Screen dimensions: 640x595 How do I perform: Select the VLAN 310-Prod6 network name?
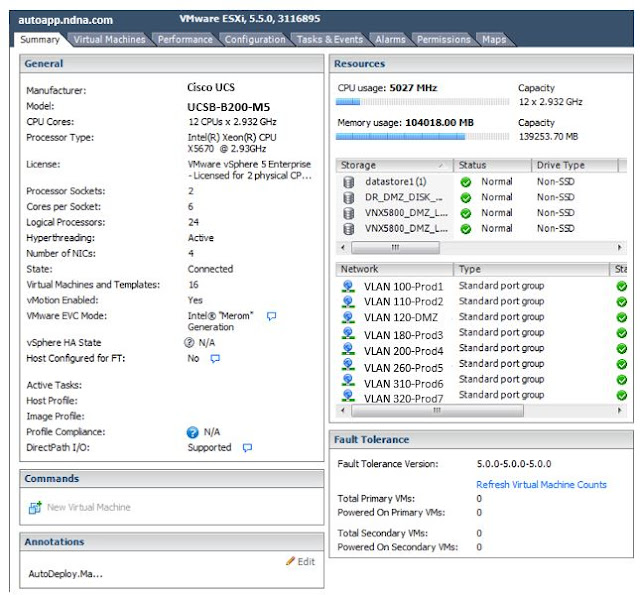coord(403,384)
